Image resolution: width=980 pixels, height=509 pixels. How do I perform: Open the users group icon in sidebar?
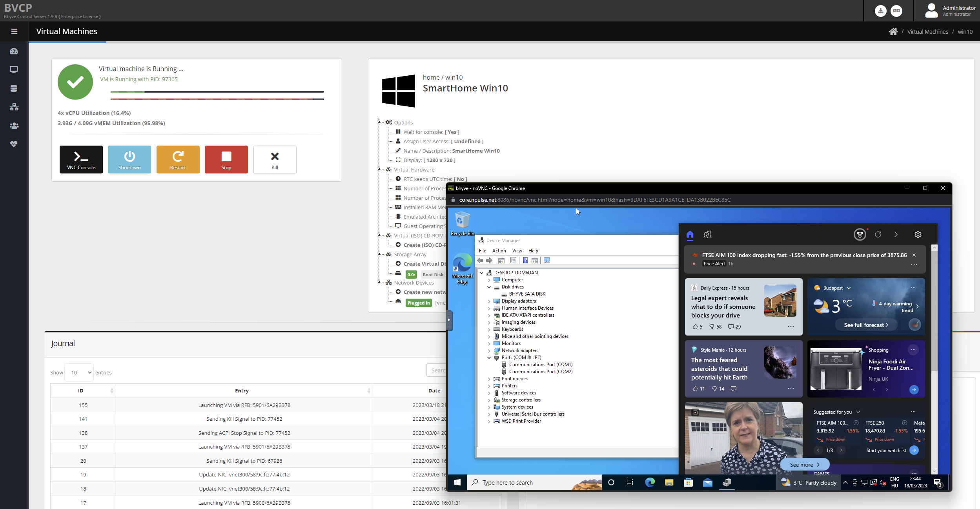point(14,126)
